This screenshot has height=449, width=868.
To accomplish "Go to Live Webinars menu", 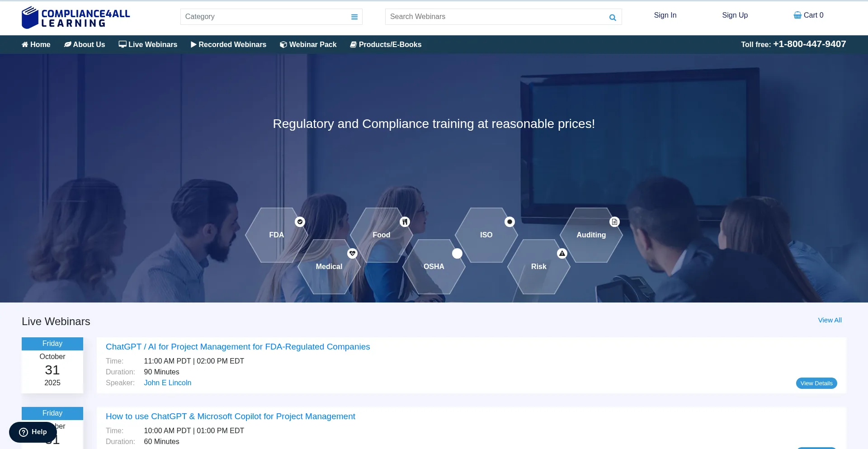I will click(148, 45).
